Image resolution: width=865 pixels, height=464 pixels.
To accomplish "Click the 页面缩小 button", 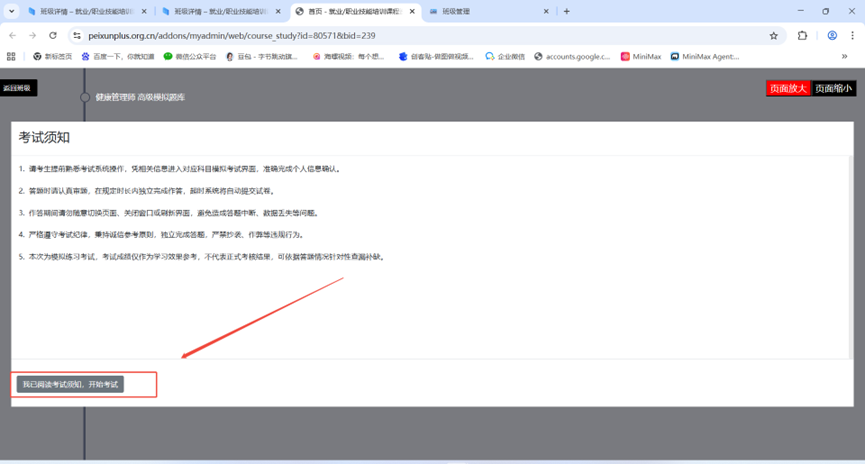I will pos(833,88).
